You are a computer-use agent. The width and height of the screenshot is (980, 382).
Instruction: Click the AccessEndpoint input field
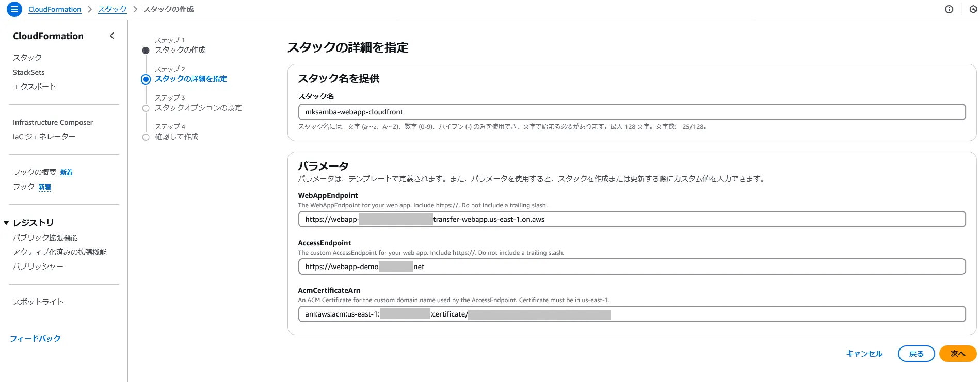point(632,267)
